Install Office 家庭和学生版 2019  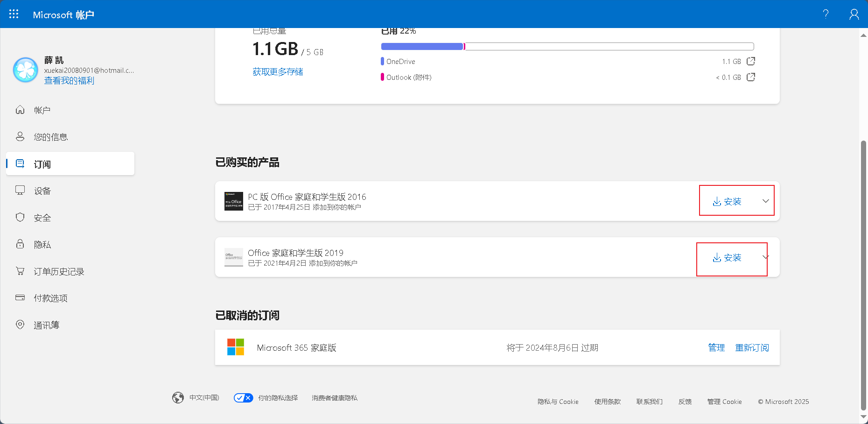(x=727, y=258)
